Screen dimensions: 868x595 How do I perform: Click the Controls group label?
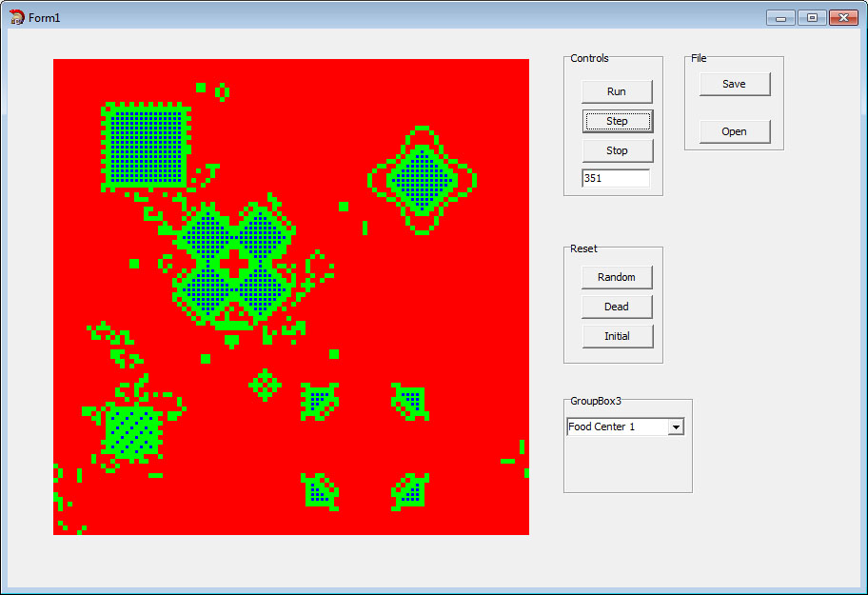click(589, 58)
